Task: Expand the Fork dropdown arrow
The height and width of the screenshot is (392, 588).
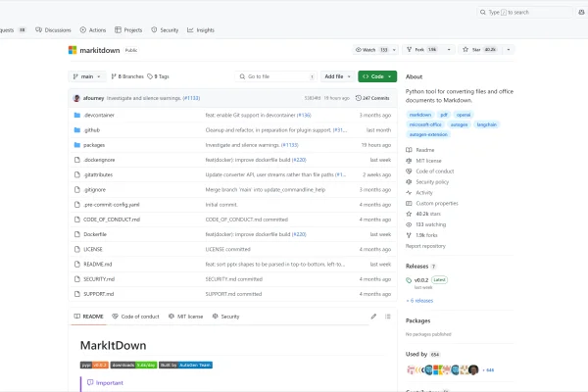Action: (449, 50)
